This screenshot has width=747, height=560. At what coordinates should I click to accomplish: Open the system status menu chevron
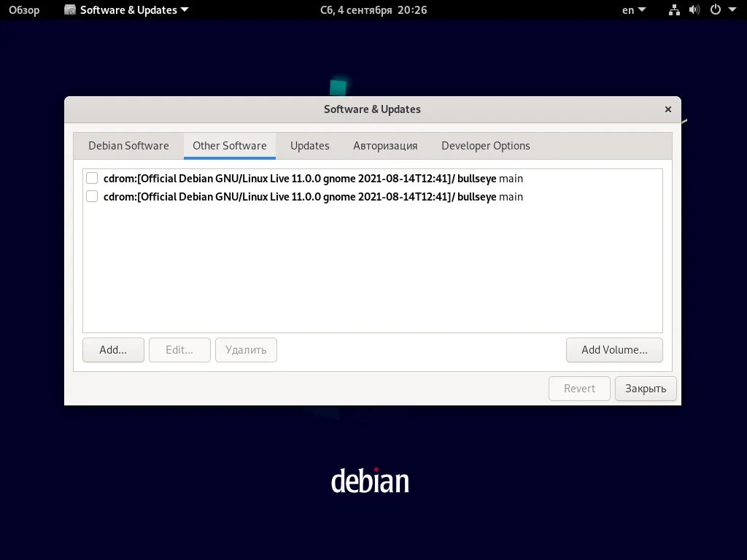pyautogui.click(x=733, y=9)
